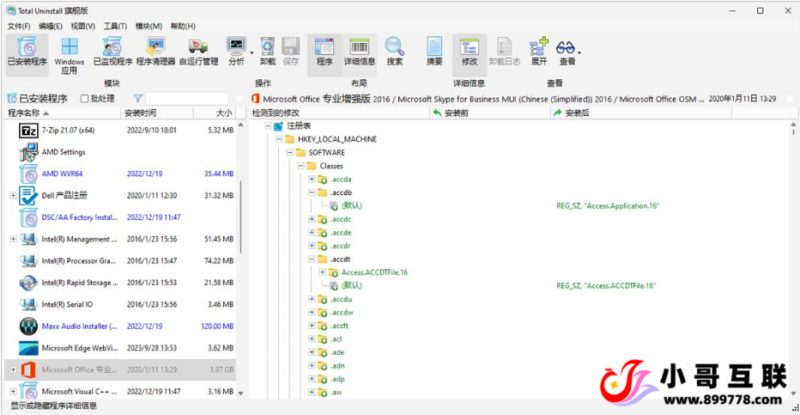Click the 7-Zip program icon
This screenshot has height=415, width=800.
(x=29, y=131)
